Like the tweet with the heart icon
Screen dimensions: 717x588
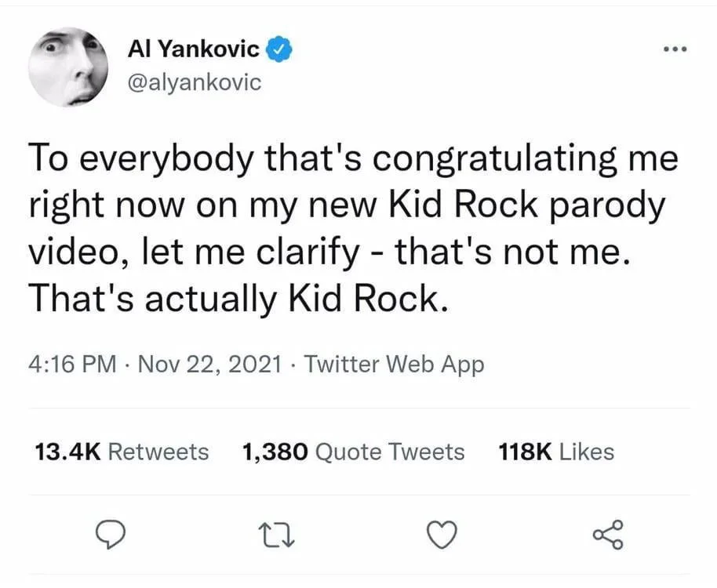[442, 535]
